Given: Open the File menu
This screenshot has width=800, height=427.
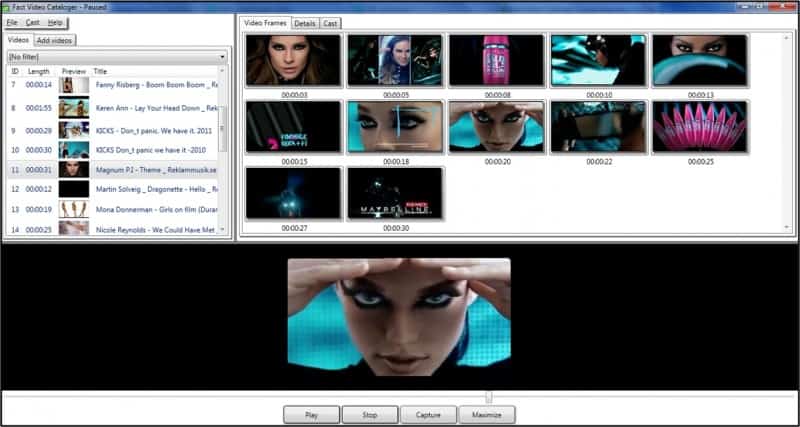Looking at the screenshot, I should point(12,22).
